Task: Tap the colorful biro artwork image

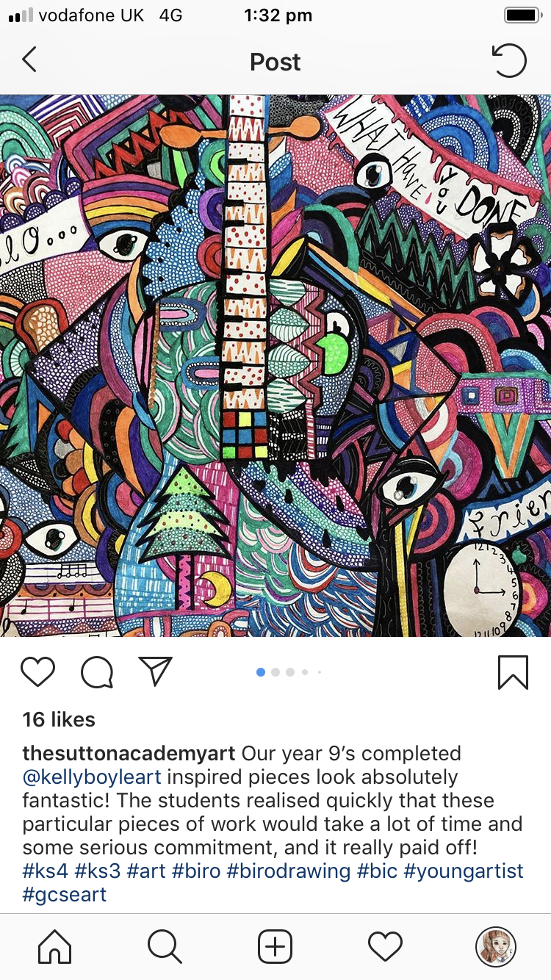Action: click(275, 366)
